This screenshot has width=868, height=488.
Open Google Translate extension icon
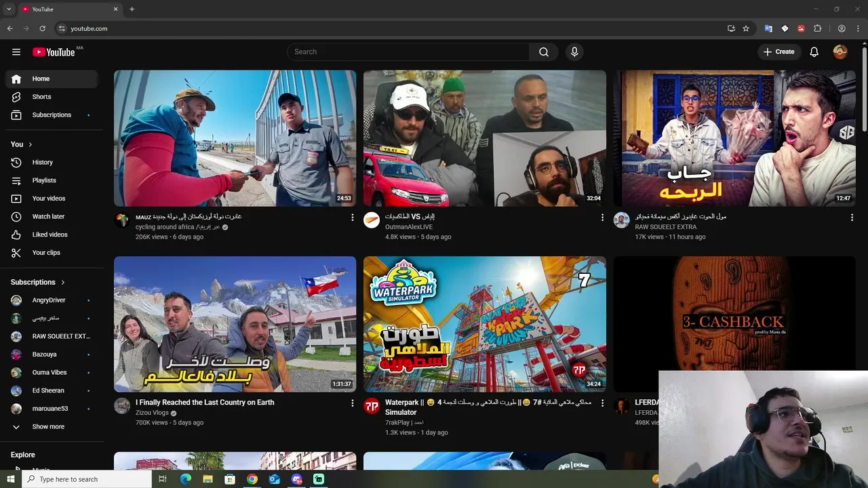(768, 28)
